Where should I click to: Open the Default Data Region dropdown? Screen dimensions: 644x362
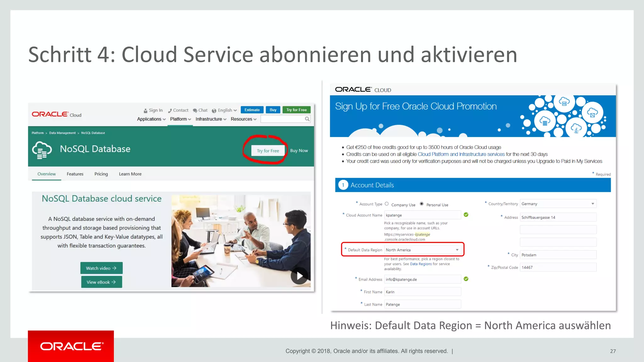pyautogui.click(x=422, y=250)
